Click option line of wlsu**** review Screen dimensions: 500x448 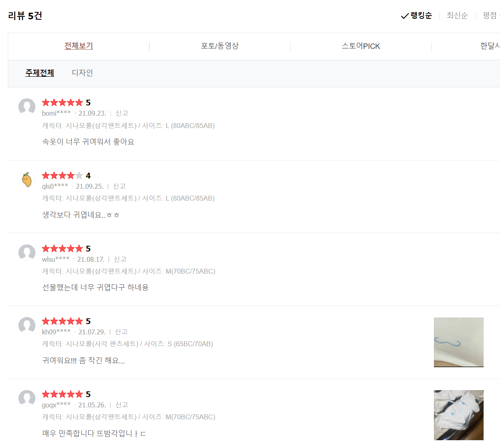point(128,271)
